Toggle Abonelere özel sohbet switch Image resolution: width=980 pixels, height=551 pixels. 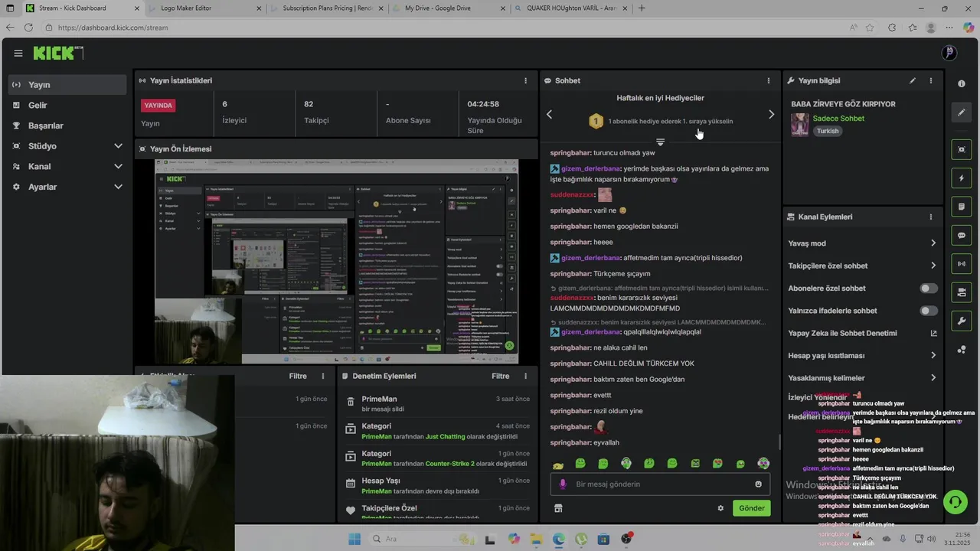click(929, 289)
